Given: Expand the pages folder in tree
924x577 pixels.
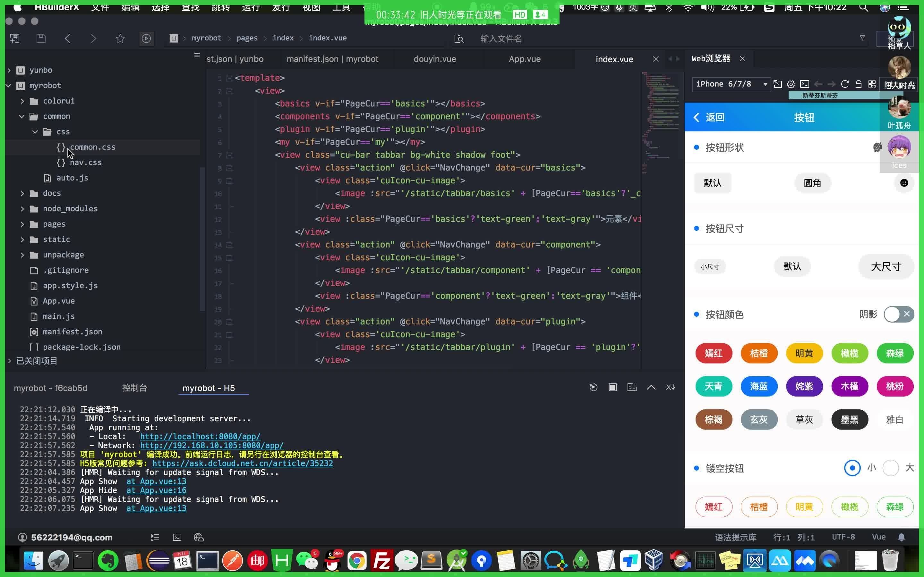Looking at the screenshot, I should (x=22, y=224).
